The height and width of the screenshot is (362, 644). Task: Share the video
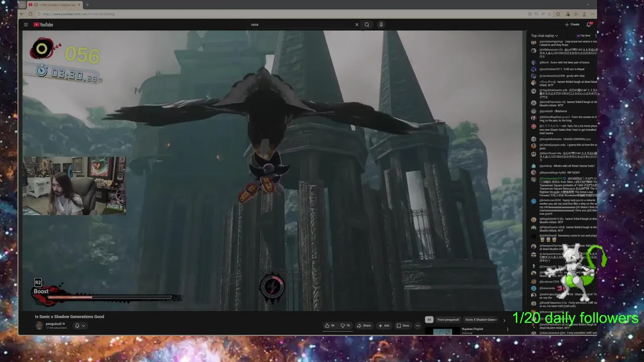click(364, 326)
